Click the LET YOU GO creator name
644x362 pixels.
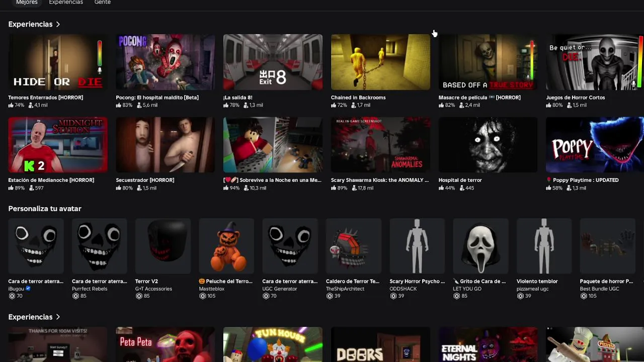point(467,289)
